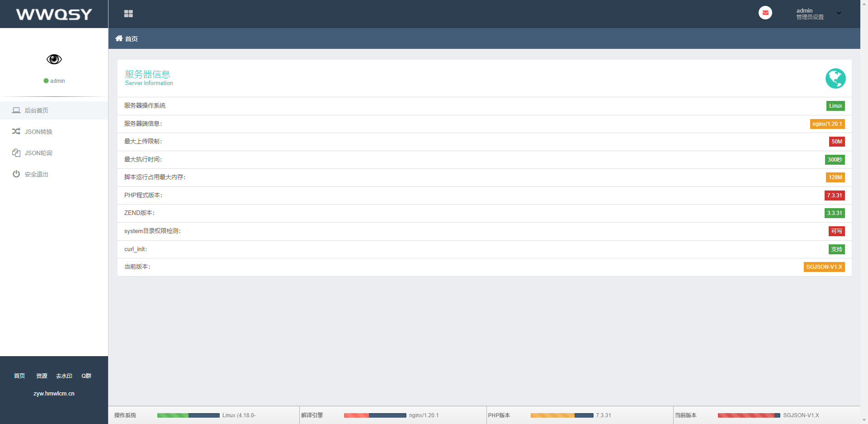
Task: Select 后台首页 in the sidebar menu
Action: (x=37, y=110)
